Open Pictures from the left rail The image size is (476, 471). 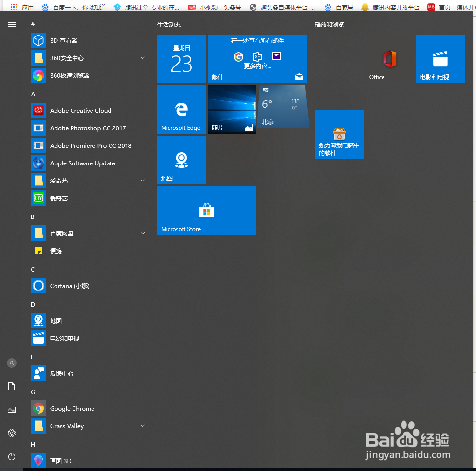click(12, 410)
